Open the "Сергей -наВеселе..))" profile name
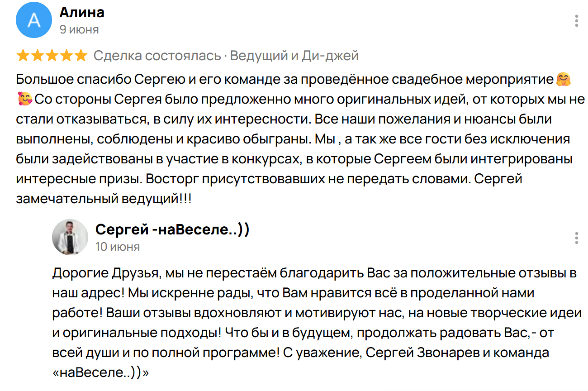 (x=172, y=230)
